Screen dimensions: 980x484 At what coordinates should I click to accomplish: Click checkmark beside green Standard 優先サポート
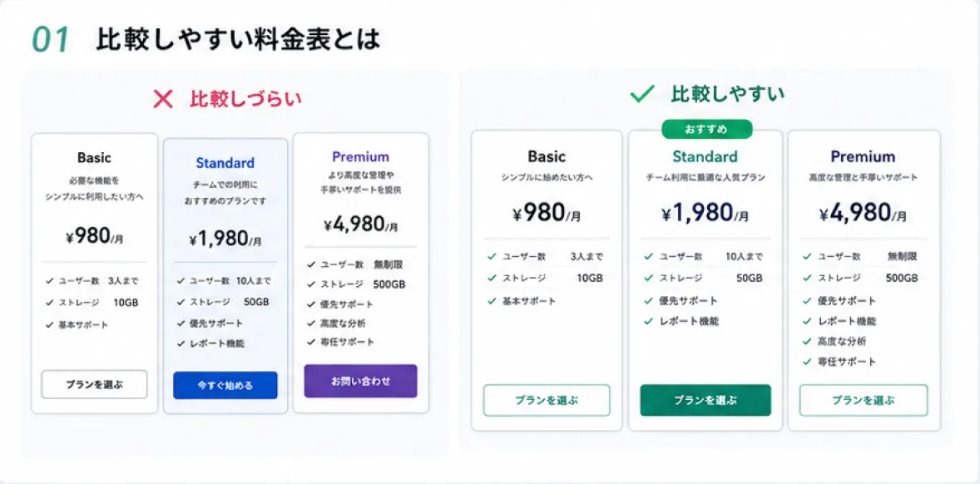click(649, 300)
